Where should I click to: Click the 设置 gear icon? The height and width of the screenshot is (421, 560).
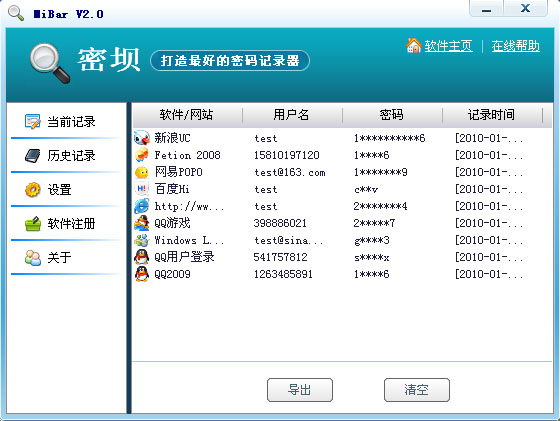pos(33,190)
